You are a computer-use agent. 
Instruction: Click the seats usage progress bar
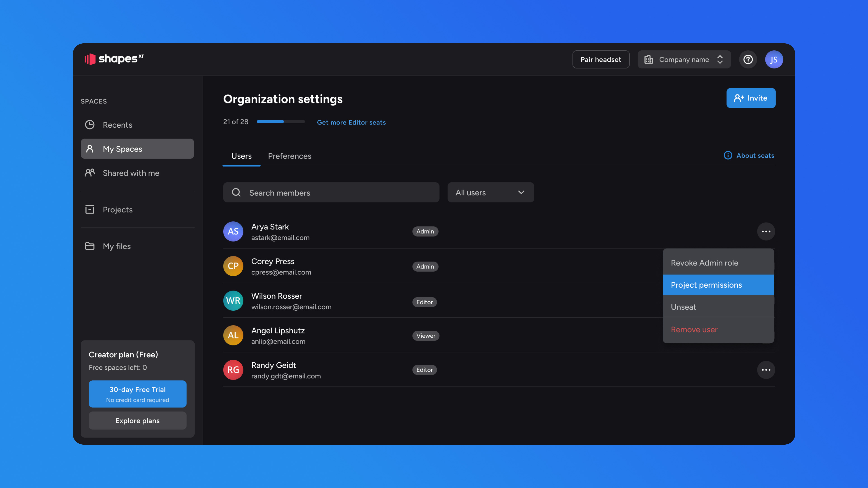281,122
